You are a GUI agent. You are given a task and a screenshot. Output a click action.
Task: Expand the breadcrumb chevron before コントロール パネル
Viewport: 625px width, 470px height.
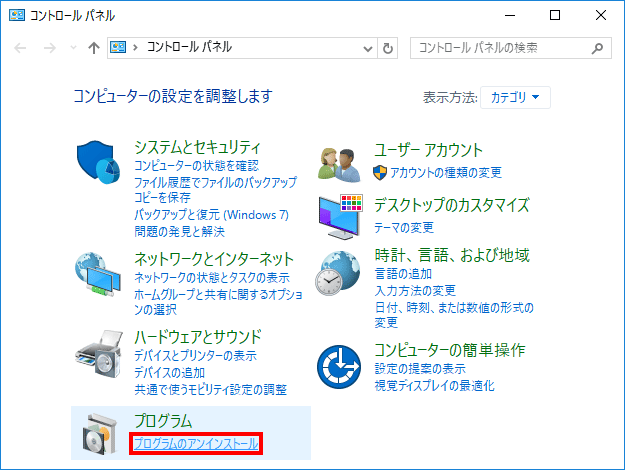(x=137, y=48)
